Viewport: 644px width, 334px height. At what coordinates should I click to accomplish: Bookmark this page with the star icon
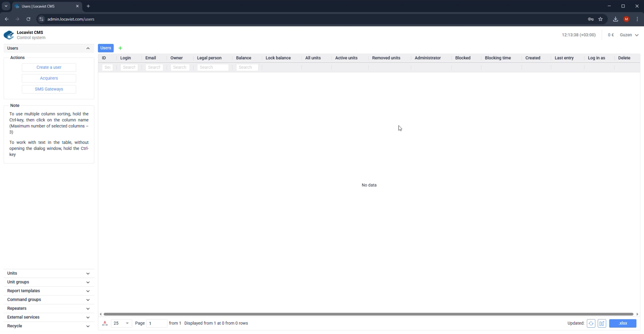click(x=601, y=19)
